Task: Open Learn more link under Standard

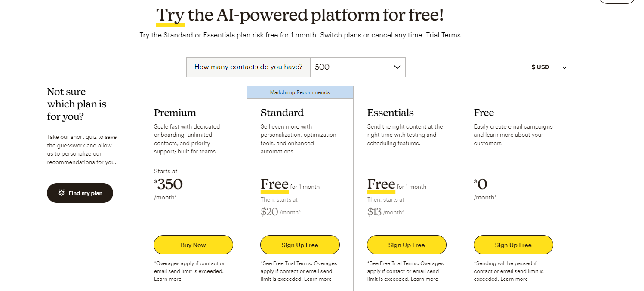Action: pos(318,279)
